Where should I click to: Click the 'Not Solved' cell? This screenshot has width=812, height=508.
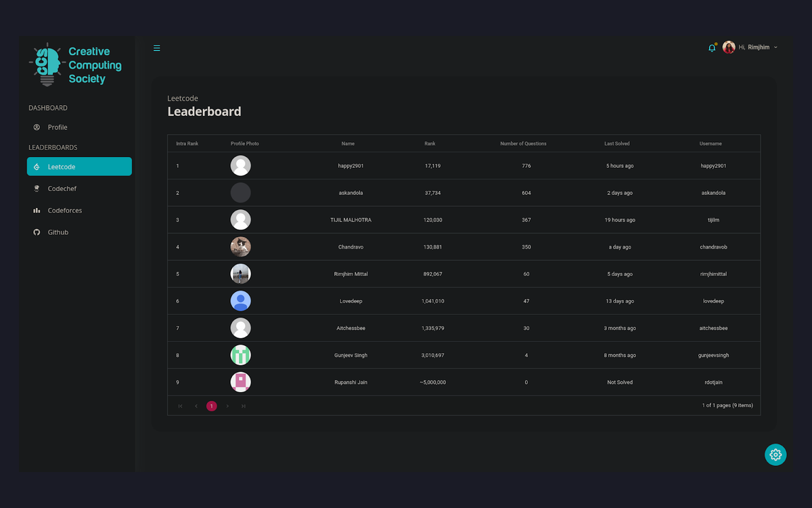point(620,383)
